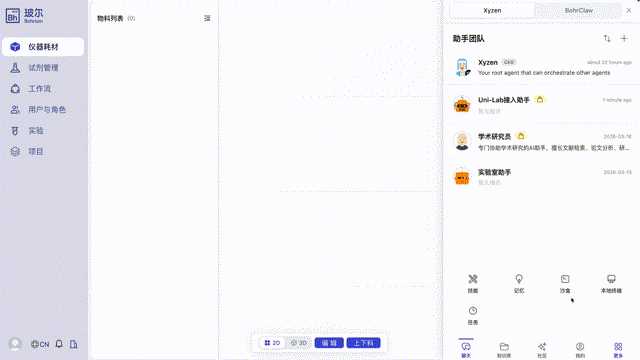Click the 编辑 button
640x360 pixels.
pos(329,343)
